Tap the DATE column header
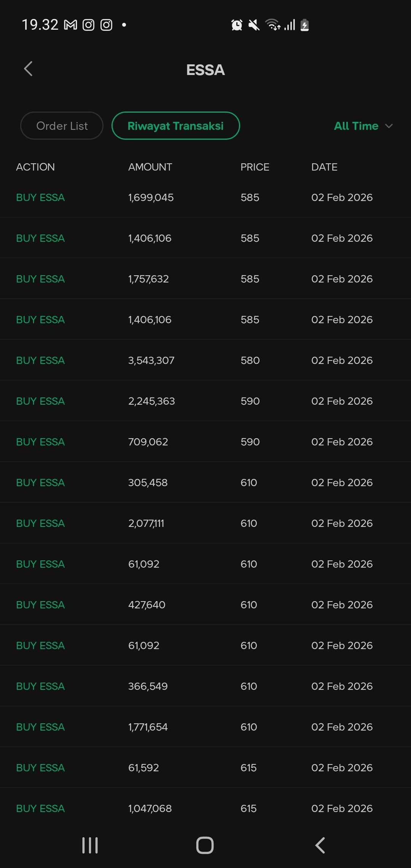The height and width of the screenshot is (868, 411). tap(324, 167)
